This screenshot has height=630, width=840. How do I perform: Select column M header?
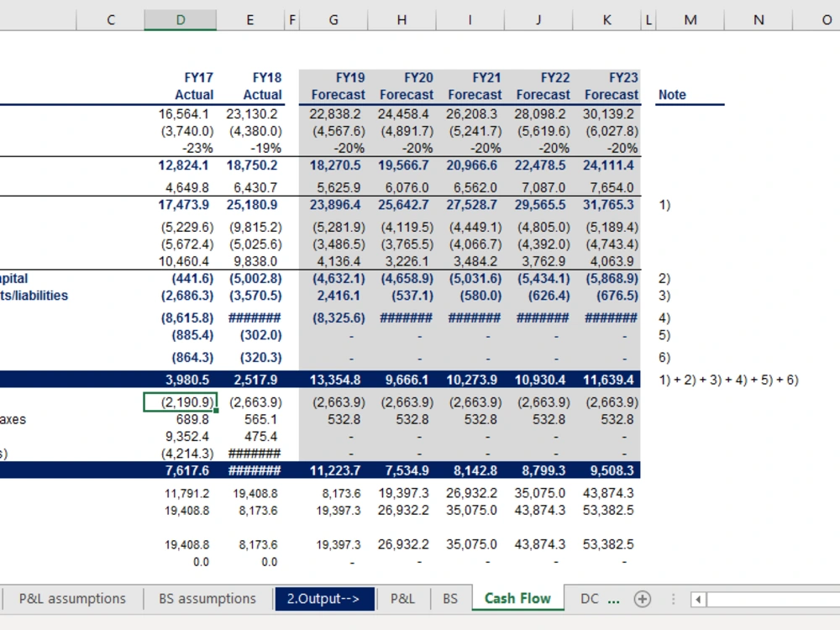(690, 20)
